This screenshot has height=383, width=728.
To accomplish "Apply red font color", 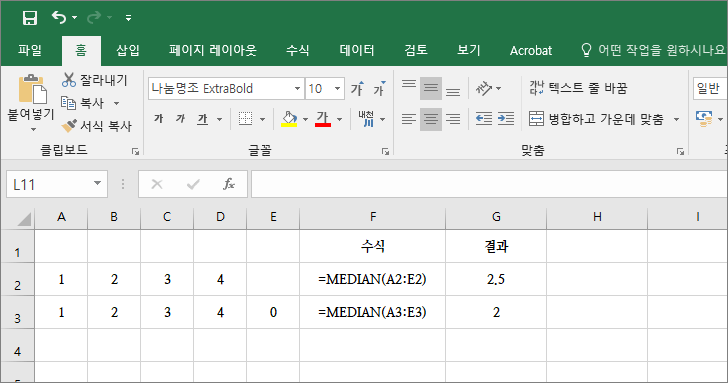I will click(x=323, y=119).
